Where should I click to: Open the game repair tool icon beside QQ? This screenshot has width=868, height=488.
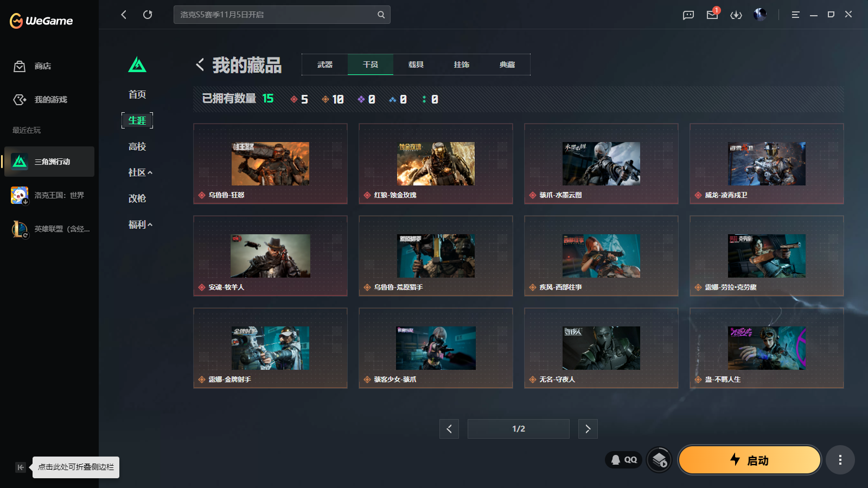click(x=660, y=460)
